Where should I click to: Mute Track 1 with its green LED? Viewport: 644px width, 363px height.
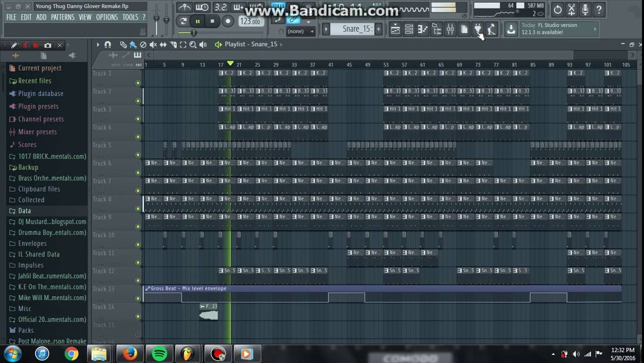point(138,83)
